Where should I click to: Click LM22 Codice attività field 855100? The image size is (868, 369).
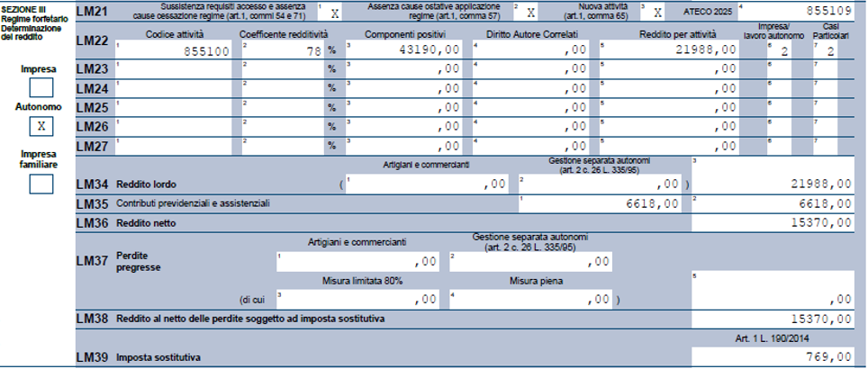coord(173,49)
